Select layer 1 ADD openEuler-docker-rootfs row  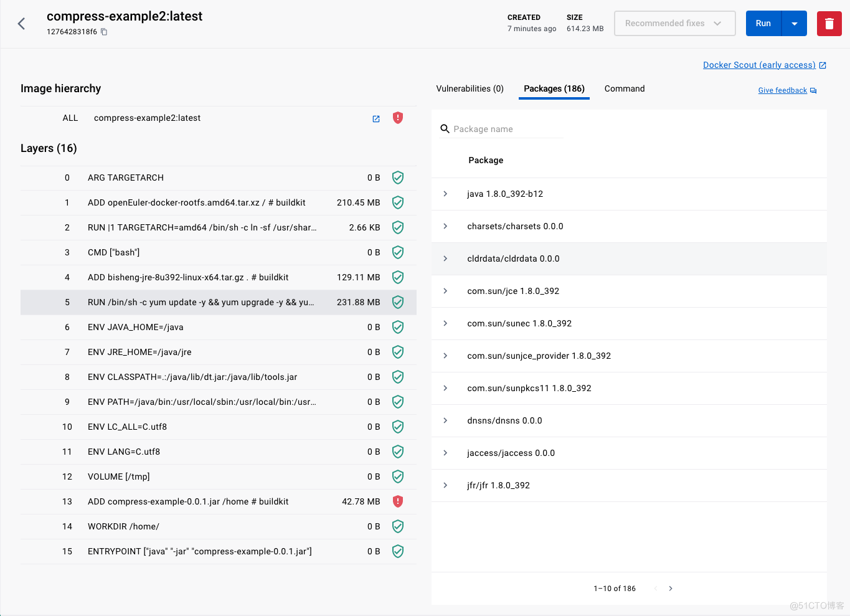click(x=219, y=202)
